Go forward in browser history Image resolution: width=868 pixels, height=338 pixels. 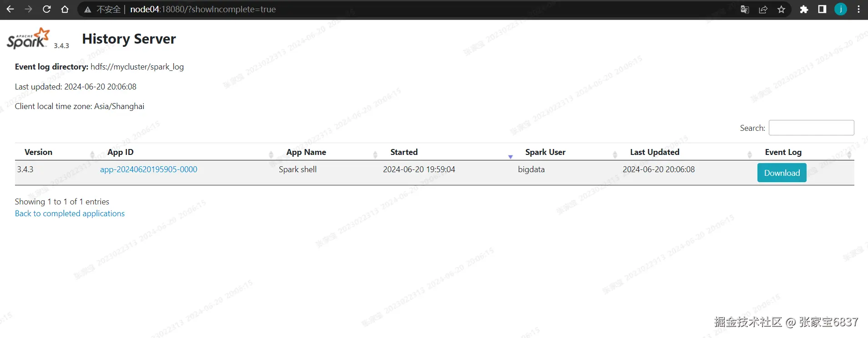click(x=28, y=9)
